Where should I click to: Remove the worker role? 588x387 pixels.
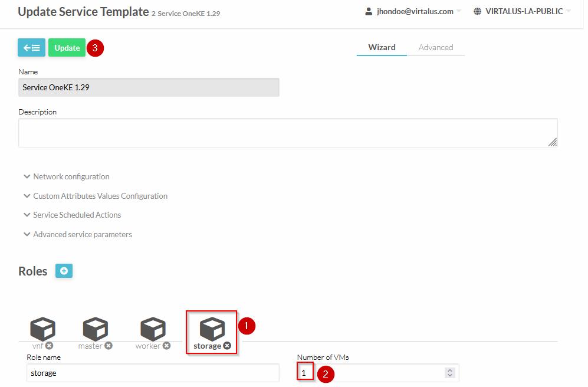tap(166, 346)
